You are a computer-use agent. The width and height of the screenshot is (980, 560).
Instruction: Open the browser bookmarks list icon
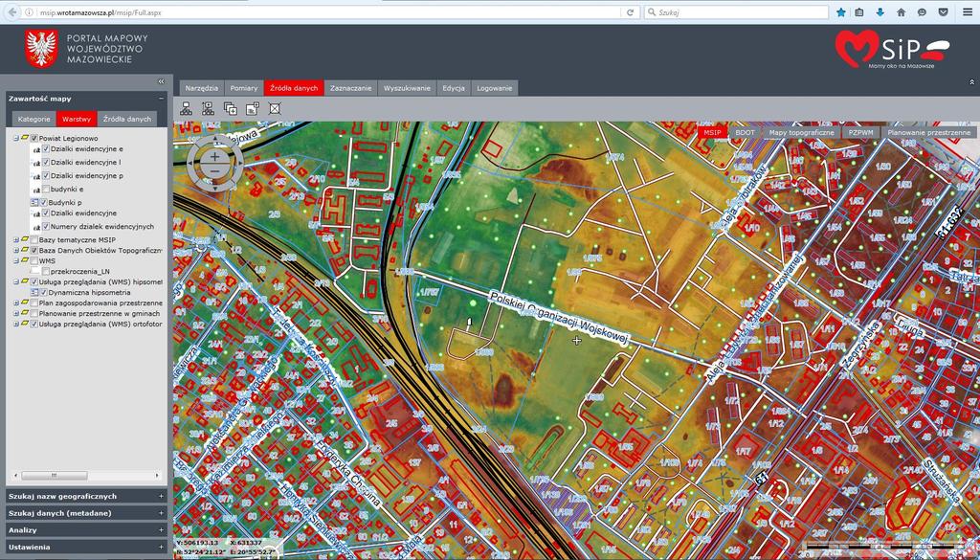(859, 11)
